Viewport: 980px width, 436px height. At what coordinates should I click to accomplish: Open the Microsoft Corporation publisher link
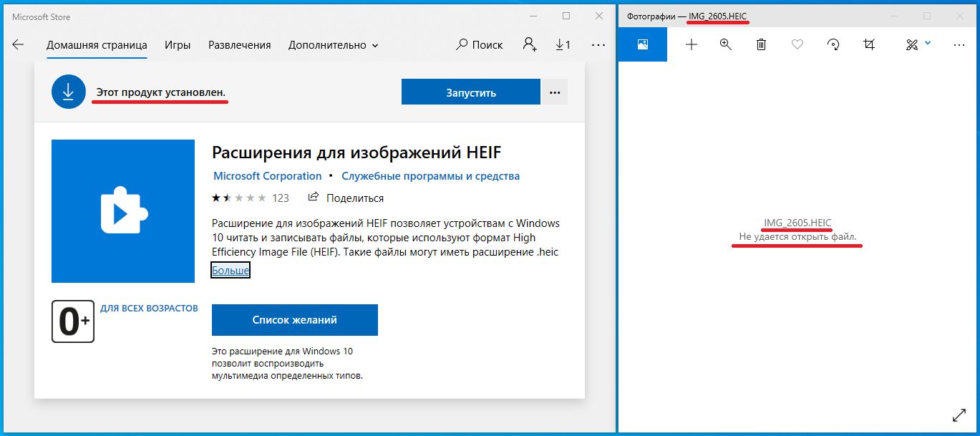[x=268, y=176]
